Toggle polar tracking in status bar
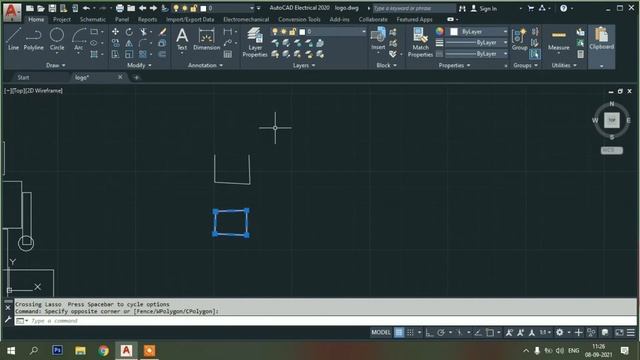 pos(441,333)
